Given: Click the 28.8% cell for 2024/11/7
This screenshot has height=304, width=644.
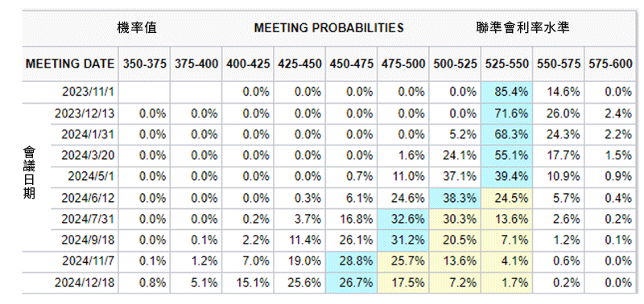Looking at the screenshot, I should [351, 261].
